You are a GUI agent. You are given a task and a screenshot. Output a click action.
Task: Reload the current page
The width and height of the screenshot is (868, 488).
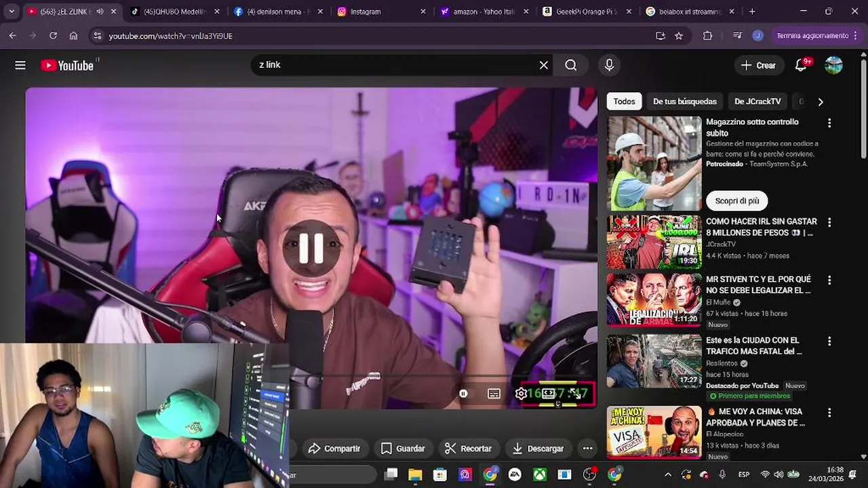click(x=53, y=35)
